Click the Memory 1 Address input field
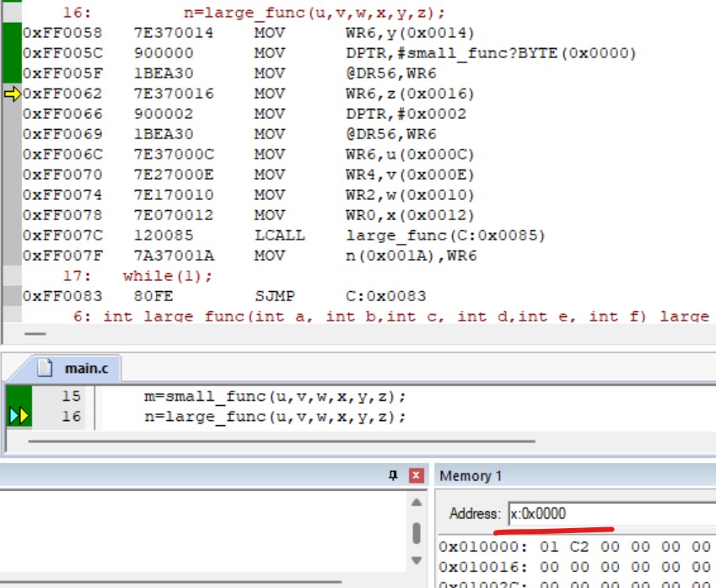 (612, 514)
